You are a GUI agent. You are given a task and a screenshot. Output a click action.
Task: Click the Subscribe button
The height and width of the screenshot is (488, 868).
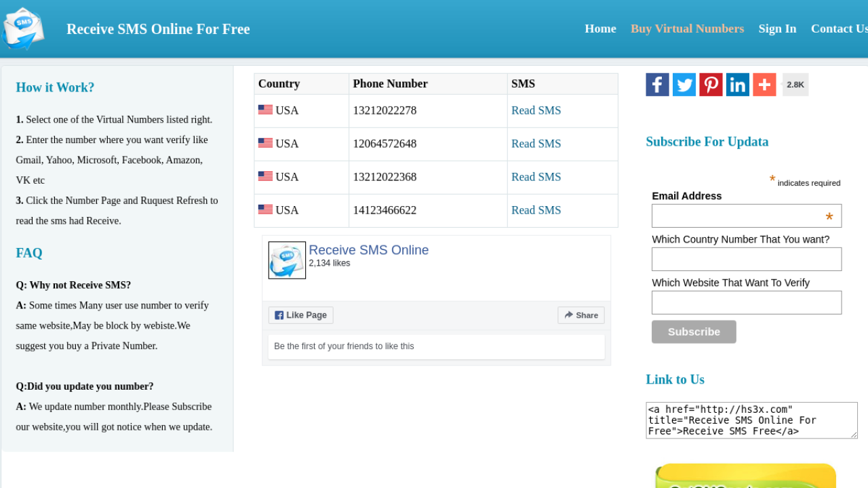pos(694,332)
